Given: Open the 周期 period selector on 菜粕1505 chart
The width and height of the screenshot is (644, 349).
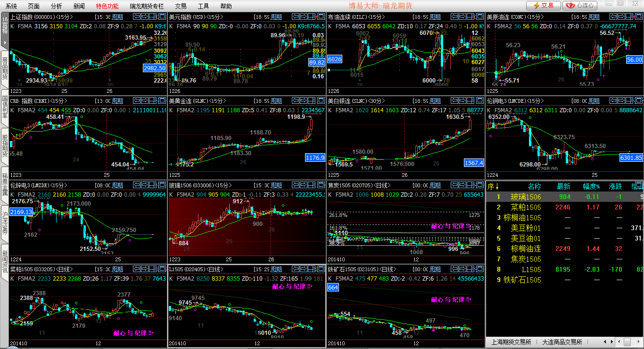Looking at the screenshot, I should pyautogui.click(x=117, y=269).
